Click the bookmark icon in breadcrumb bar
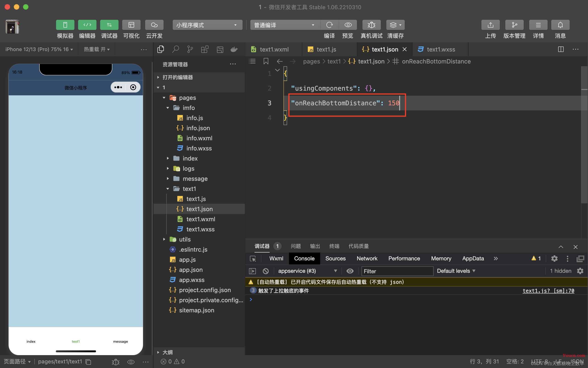Screen dimensions: 588x368 [266, 61]
